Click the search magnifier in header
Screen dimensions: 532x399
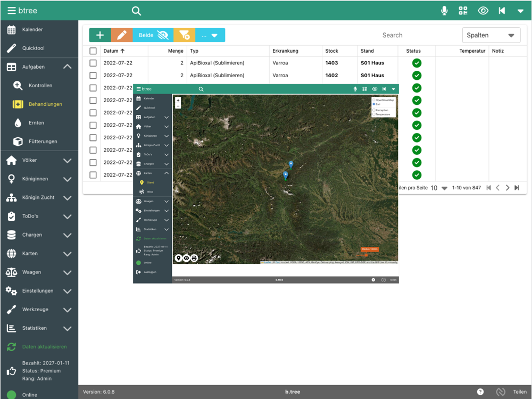(x=136, y=11)
